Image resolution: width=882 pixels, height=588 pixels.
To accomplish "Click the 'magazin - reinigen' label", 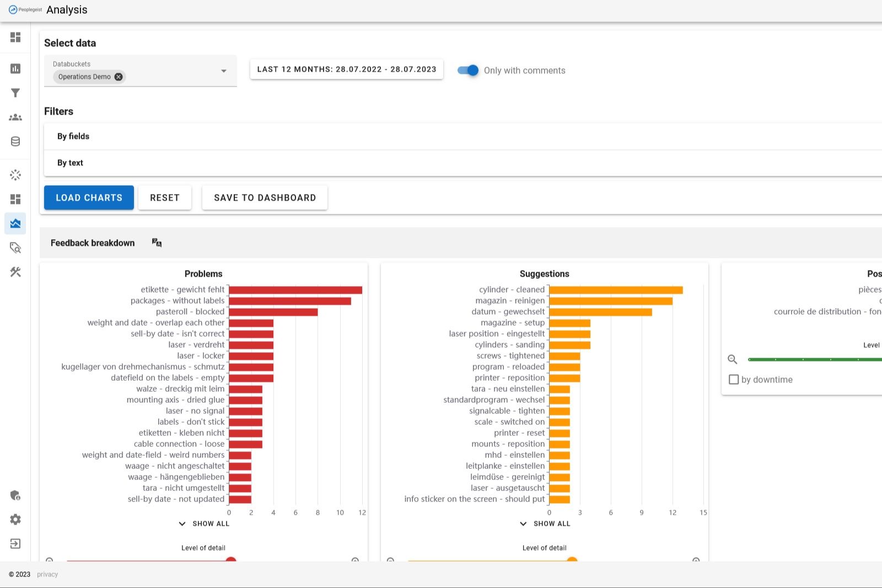I will pyautogui.click(x=510, y=300).
